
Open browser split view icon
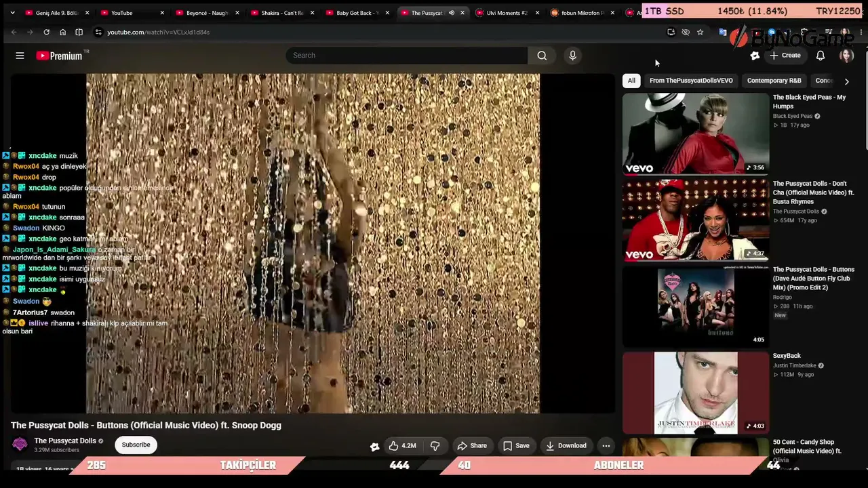click(x=79, y=32)
